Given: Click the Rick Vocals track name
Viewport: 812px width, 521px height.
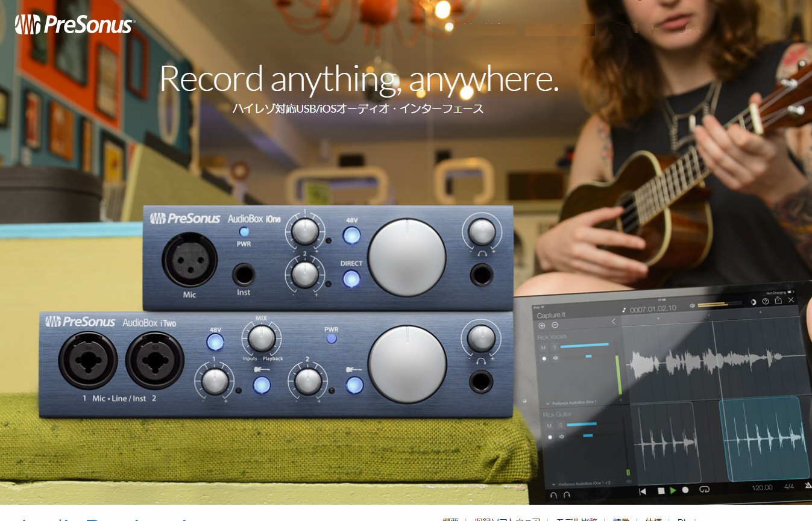Looking at the screenshot, I should pos(552,337).
